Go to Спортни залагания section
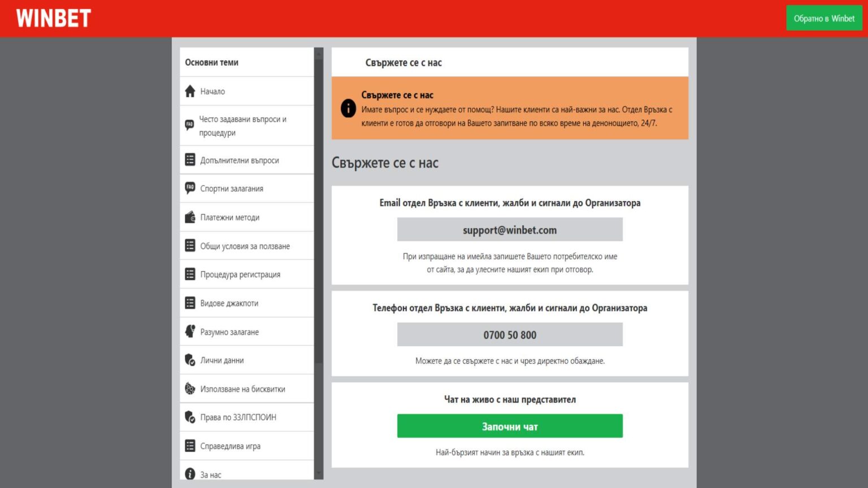Image resolution: width=868 pixels, height=488 pixels. (x=246, y=188)
